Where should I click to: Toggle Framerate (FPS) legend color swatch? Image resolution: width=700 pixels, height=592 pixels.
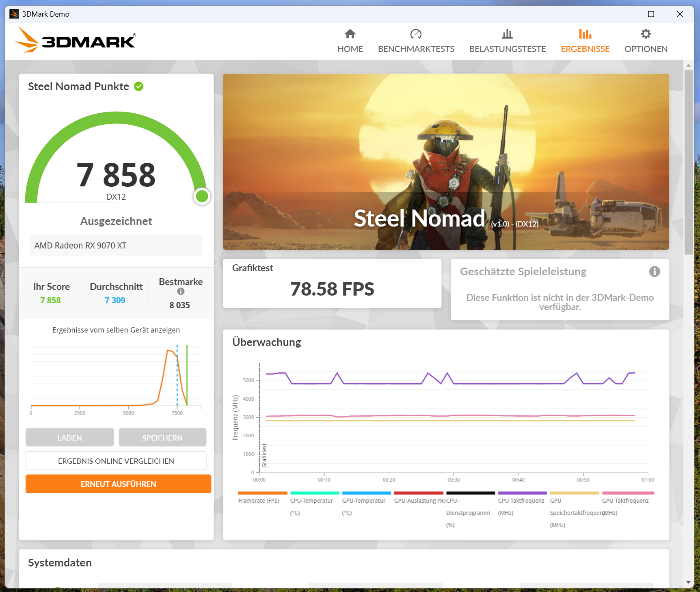coord(263,493)
